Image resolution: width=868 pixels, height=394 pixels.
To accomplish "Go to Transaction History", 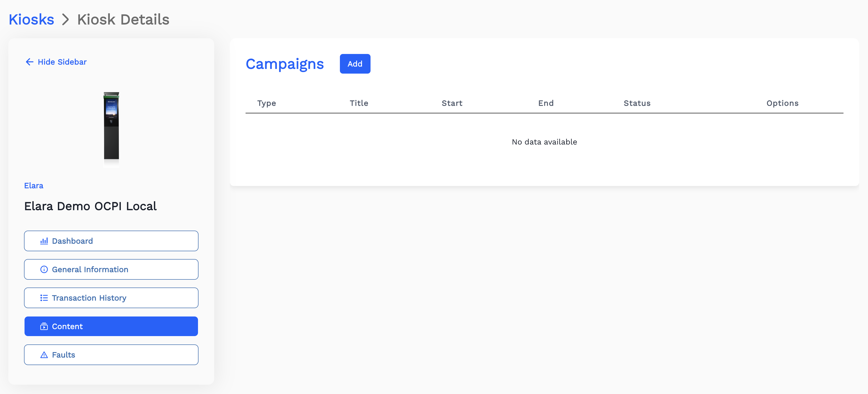I will 111,298.
